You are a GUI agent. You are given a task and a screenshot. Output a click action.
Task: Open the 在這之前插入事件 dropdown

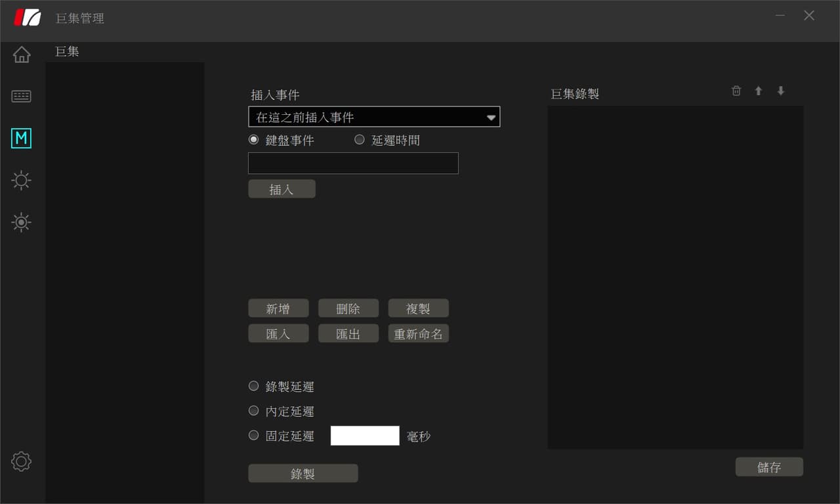tap(374, 117)
